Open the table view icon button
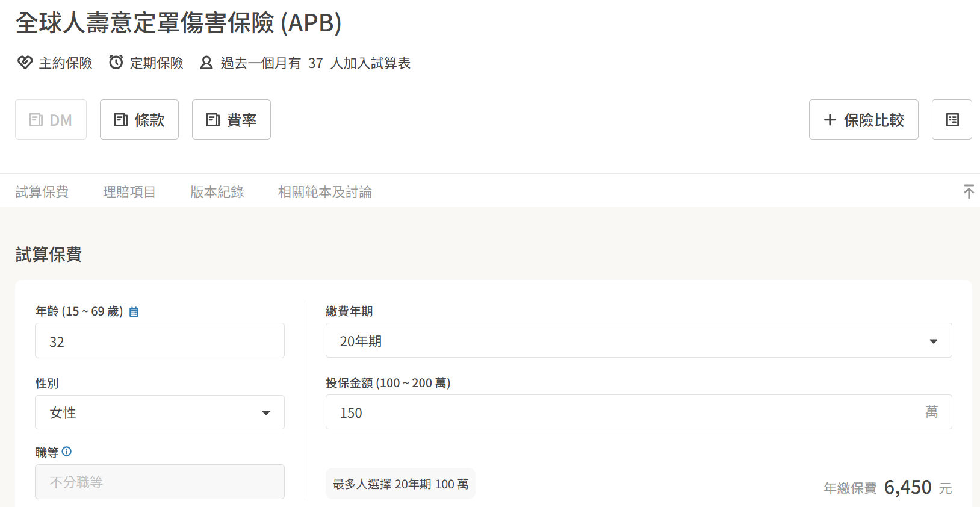Screen dimensions: 980x507 point(952,120)
